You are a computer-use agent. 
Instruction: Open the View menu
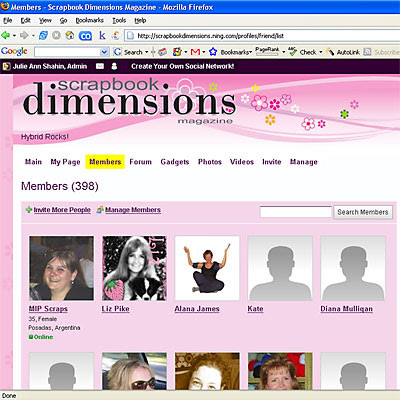point(45,20)
